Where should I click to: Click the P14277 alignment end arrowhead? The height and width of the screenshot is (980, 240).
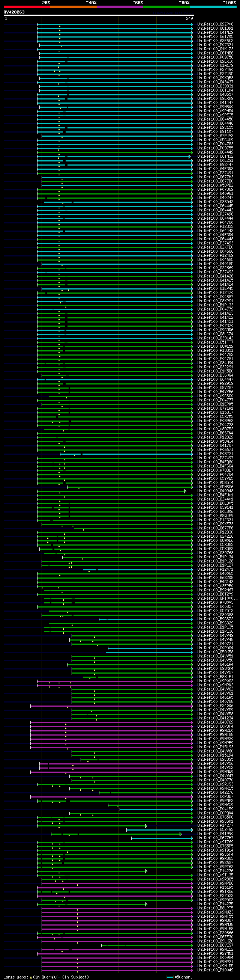point(146,826)
